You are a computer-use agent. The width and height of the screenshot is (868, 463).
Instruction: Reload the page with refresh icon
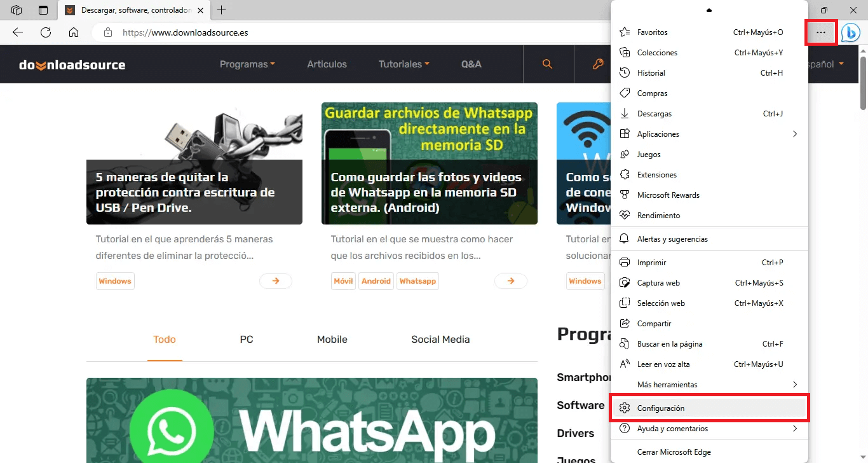(x=46, y=32)
